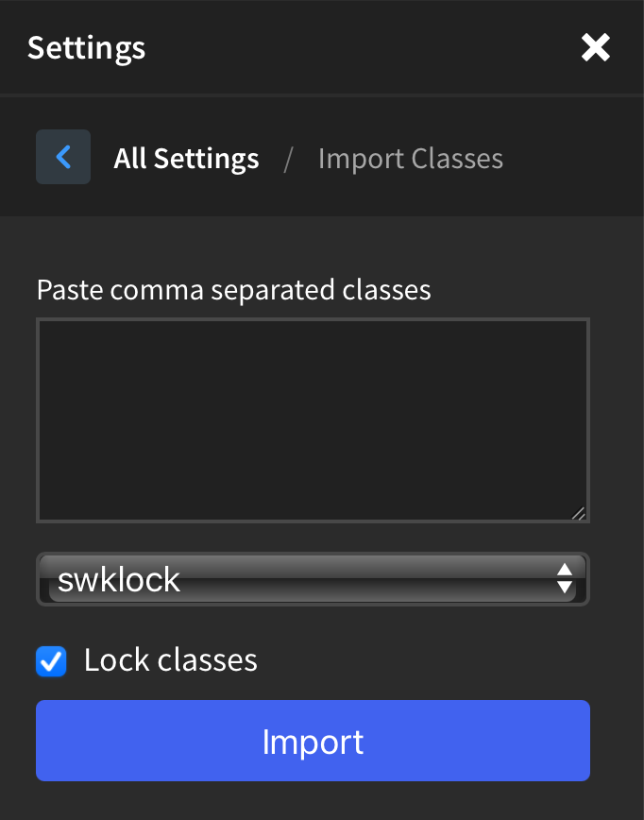Click the slash separator in the breadcrumb
The height and width of the screenshot is (820, 644).
(x=288, y=159)
